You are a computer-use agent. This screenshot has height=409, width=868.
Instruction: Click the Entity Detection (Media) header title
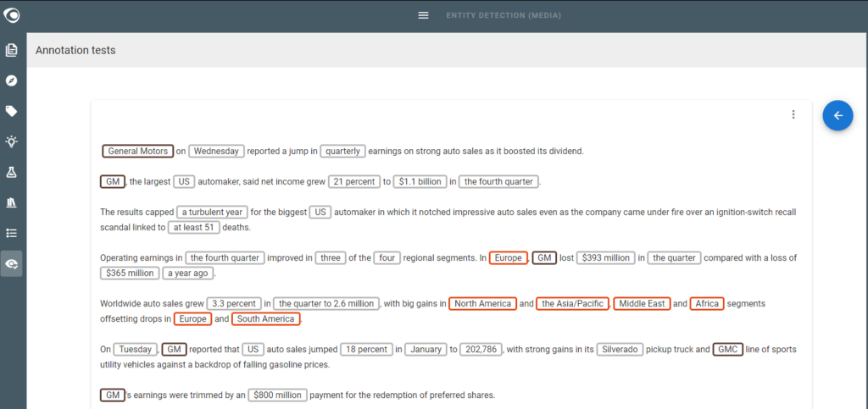point(504,15)
